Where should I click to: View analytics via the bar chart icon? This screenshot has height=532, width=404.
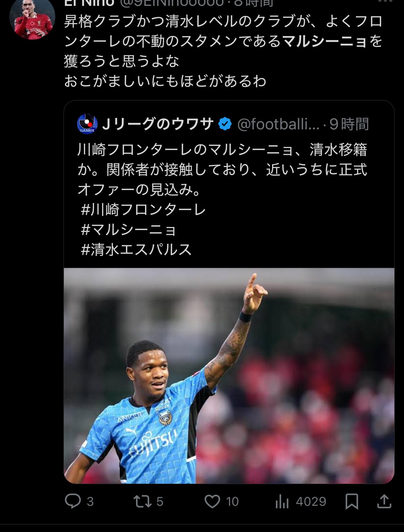(282, 501)
